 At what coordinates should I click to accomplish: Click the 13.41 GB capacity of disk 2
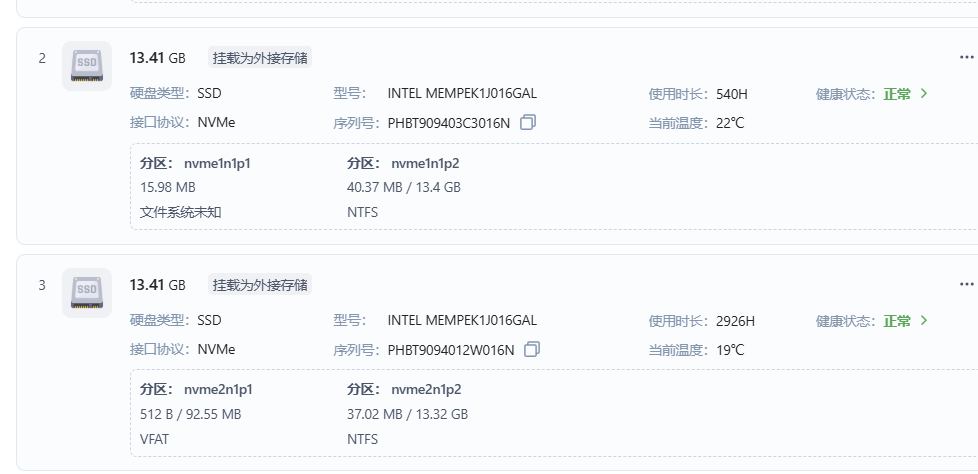click(157, 58)
